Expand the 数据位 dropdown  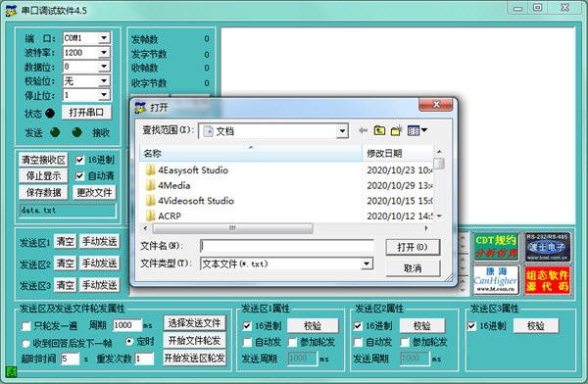click(x=104, y=67)
